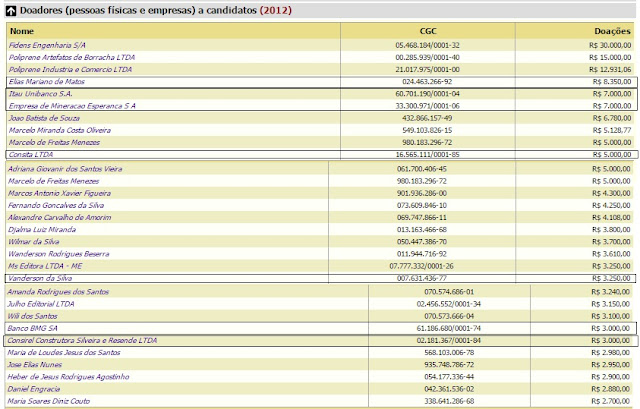Select CPF value 432.866.157-49
640x409 pixels.
[427, 118]
